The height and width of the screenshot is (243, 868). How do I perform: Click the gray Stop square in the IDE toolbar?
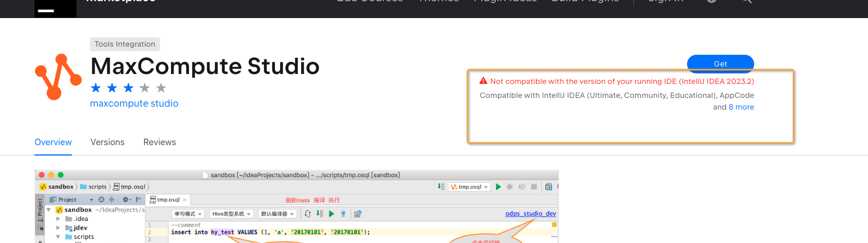[534, 187]
